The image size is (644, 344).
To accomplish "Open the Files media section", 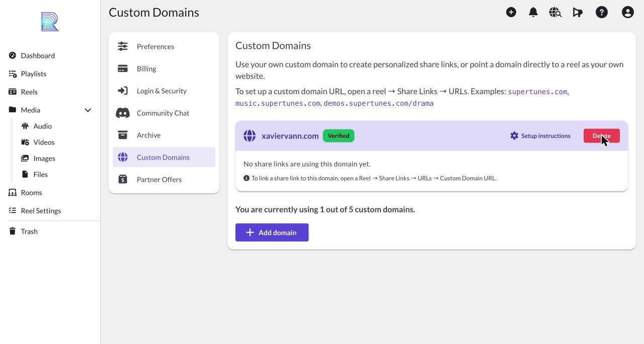I will pos(40,174).
